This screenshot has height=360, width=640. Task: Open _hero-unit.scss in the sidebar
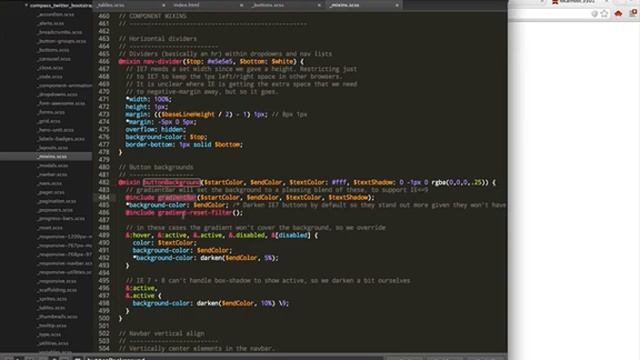click(55, 130)
